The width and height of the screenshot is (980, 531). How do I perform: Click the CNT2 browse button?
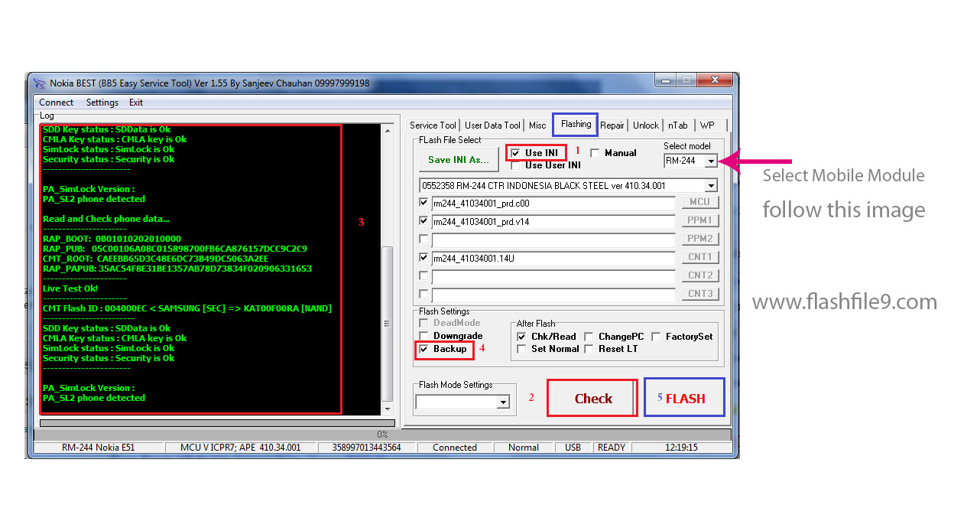(700, 275)
